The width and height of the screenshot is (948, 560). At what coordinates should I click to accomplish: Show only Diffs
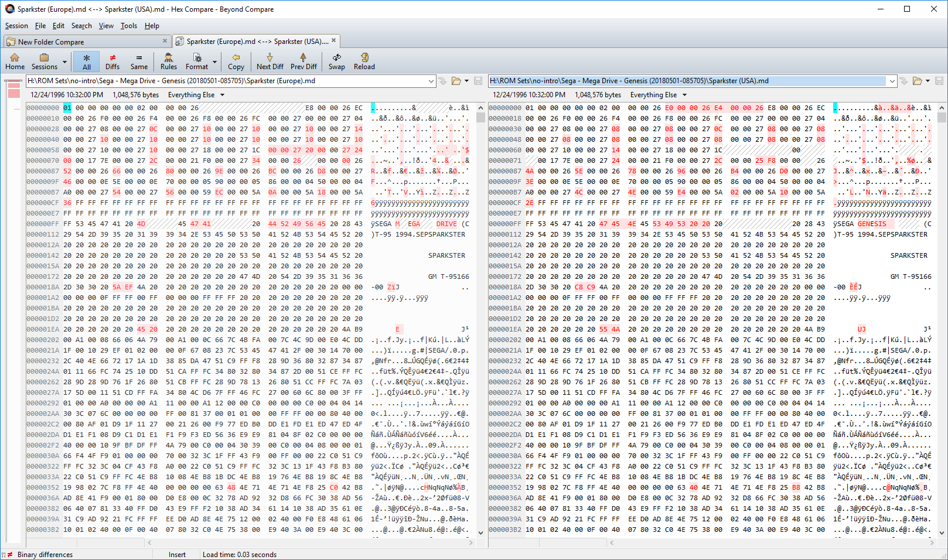[112, 62]
